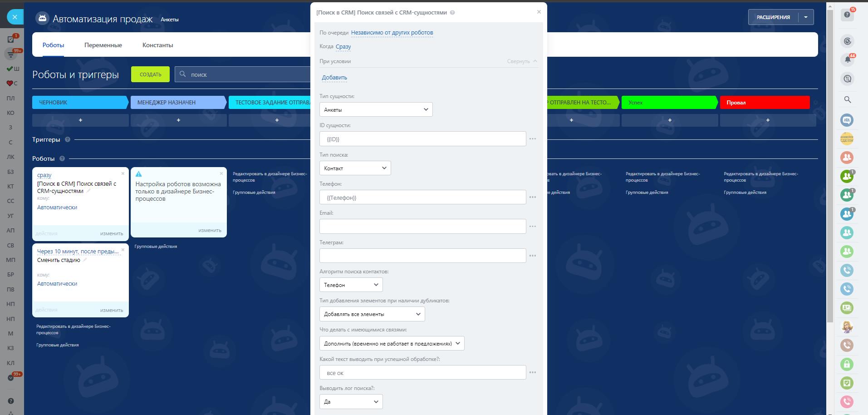Click the Email input field
This screenshot has width=868, height=415.
click(422, 226)
